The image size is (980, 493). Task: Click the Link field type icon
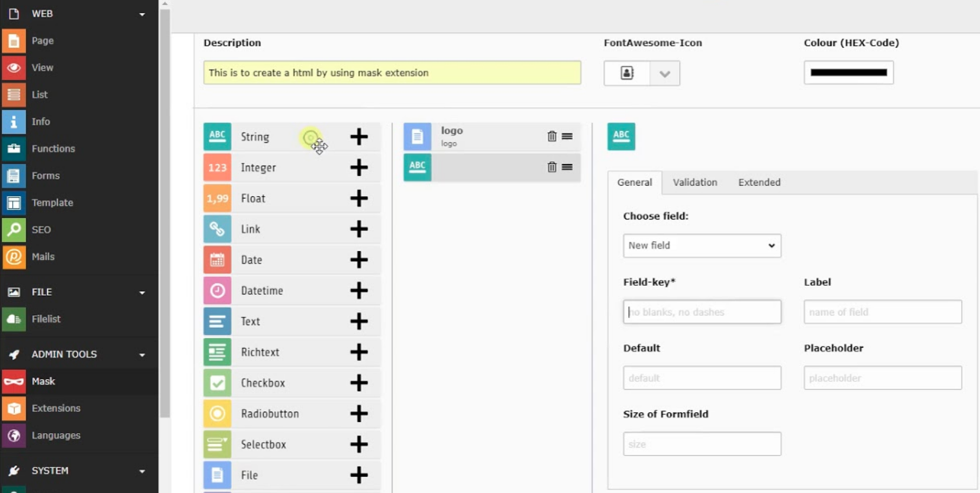[217, 229]
